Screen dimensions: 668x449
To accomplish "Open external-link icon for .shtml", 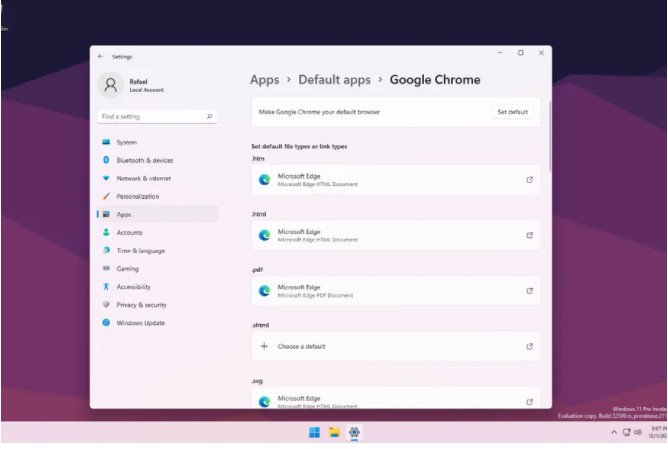I will (x=530, y=346).
